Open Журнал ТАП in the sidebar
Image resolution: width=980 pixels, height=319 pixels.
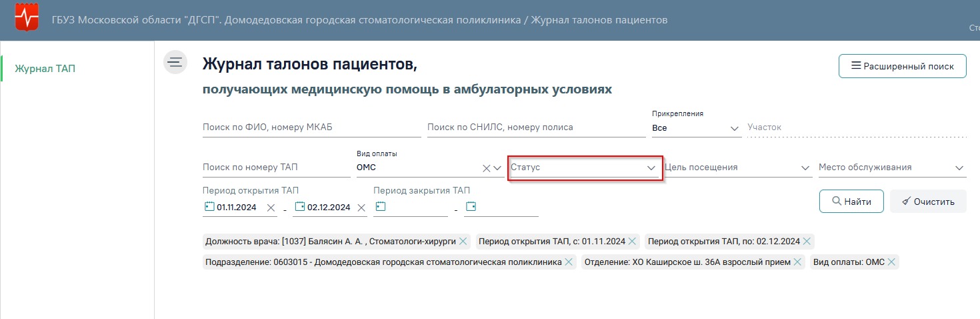point(45,69)
